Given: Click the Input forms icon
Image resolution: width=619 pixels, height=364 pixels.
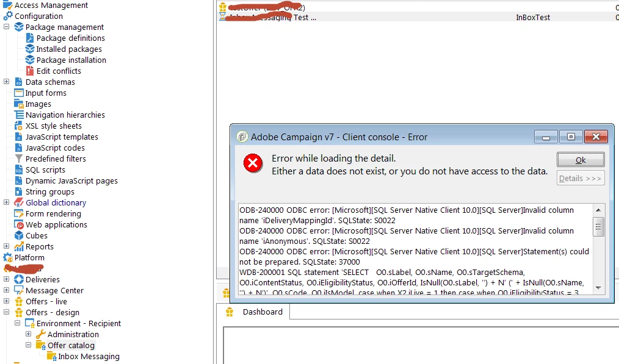Looking at the screenshot, I should tap(18, 93).
